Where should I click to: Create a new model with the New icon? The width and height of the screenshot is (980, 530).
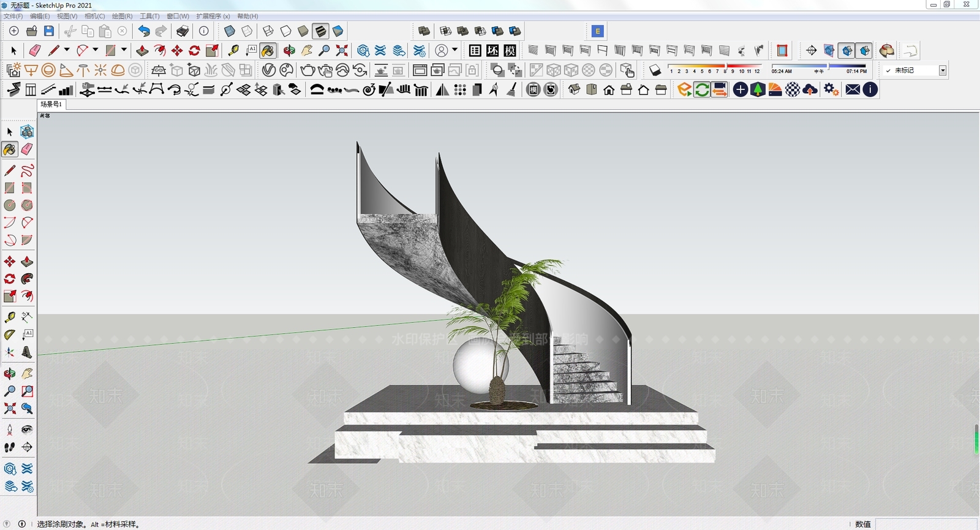point(14,31)
